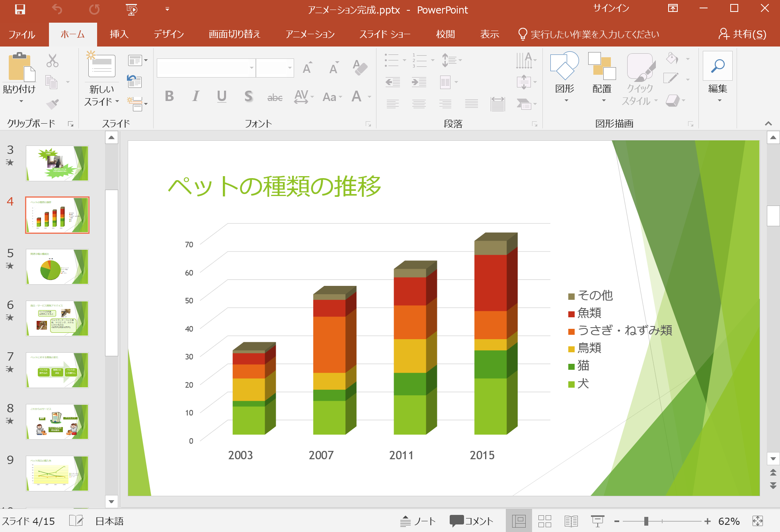Toggle strikethrough abc button
Image resolution: width=780 pixels, height=532 pixels.
tap(275, 97)
